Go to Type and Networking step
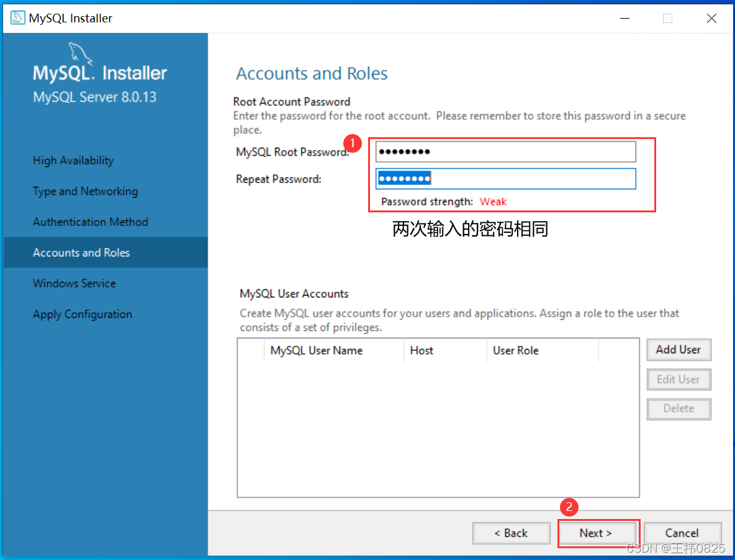The height and width of the screenshot is (560, 735). (85, 191)
